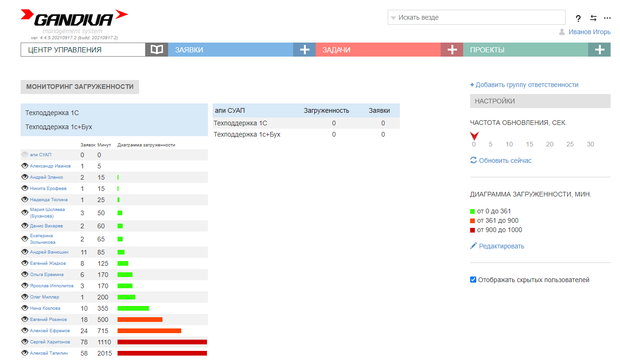The width and height of the screenshot is (620, 364).
Task: Uncheck Отображать скрытых пользователей checkbox
Action: [473, 279]
